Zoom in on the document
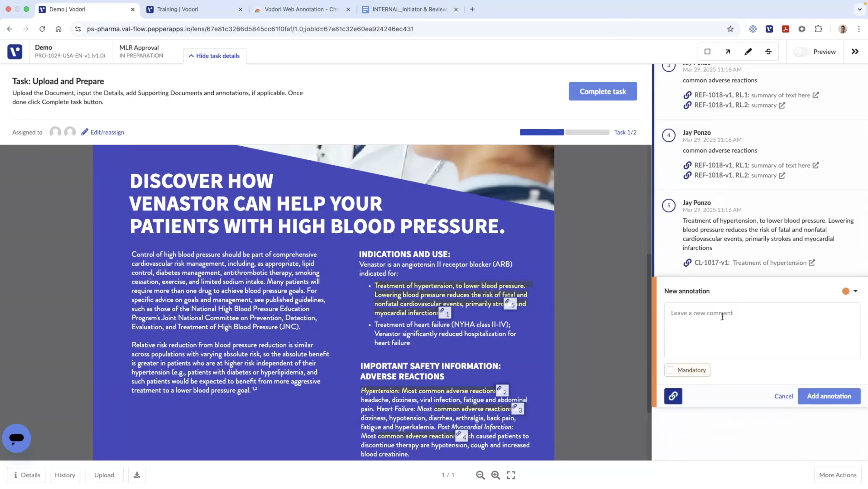Image resolution: width=868 pixels, height=489 pixels. (x=495, y=475)
